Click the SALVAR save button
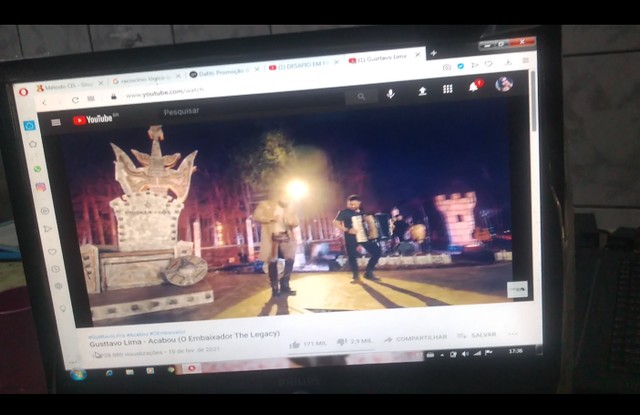Screen dimensions: 640x415 coord(477,335)
